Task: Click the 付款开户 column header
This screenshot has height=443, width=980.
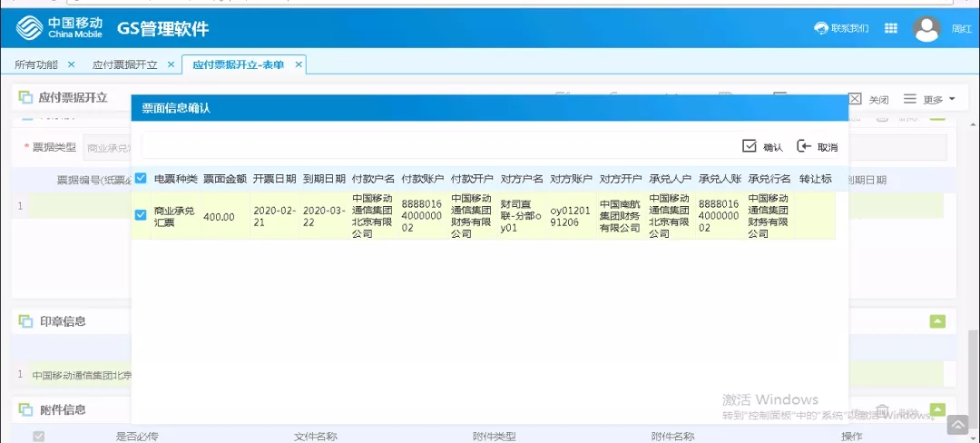Action: tap(473, 179)
